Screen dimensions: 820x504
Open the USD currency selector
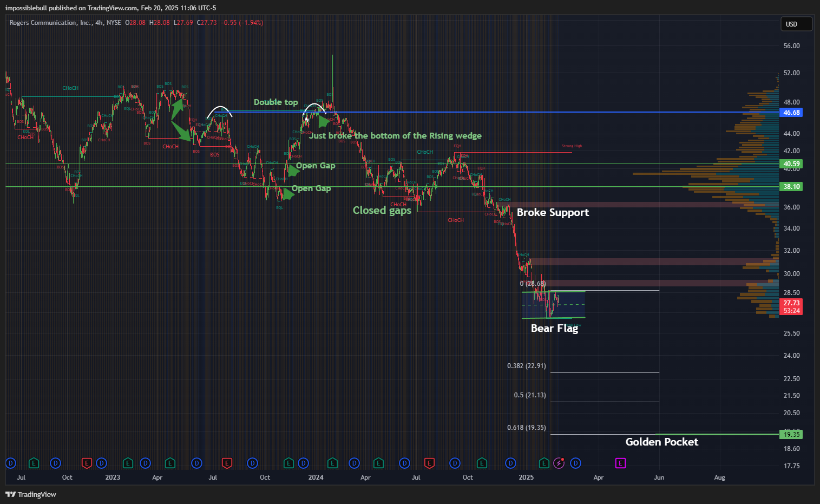click(x=796, y=24)
